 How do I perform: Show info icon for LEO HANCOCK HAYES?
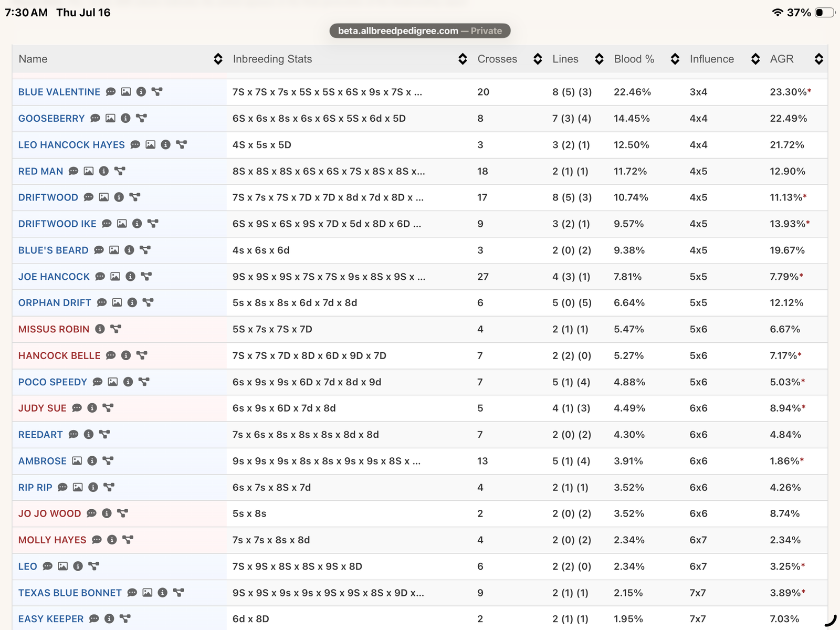click(166, 144)
